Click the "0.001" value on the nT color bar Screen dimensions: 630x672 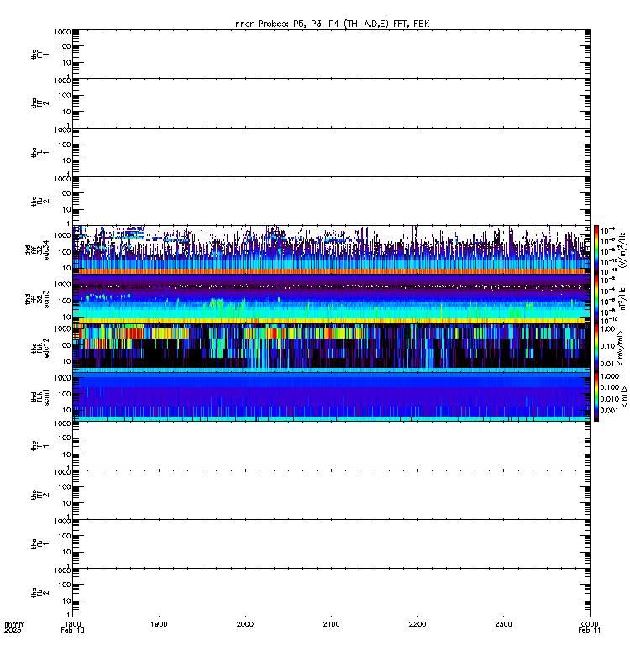pyautogui.click(x=609, y=410)
